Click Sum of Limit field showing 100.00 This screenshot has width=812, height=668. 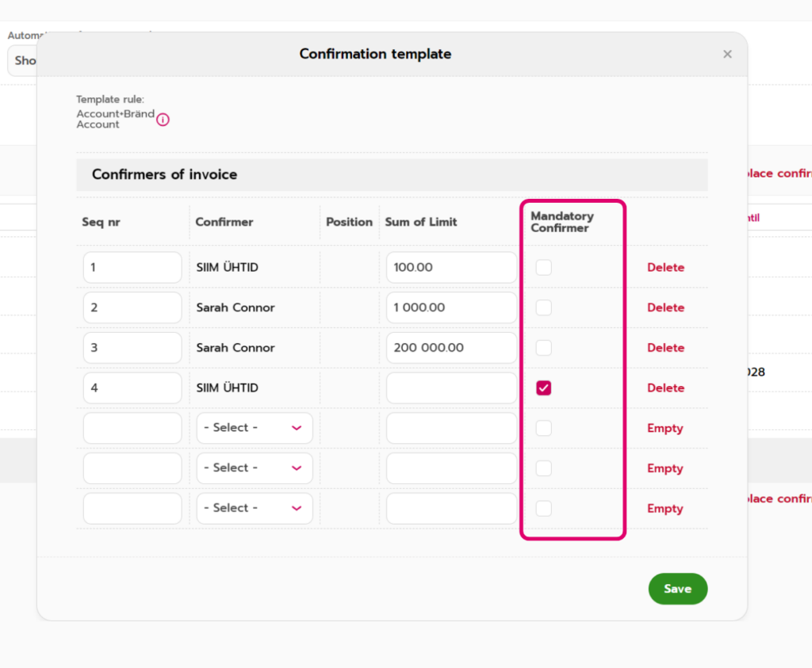[450, 268]
